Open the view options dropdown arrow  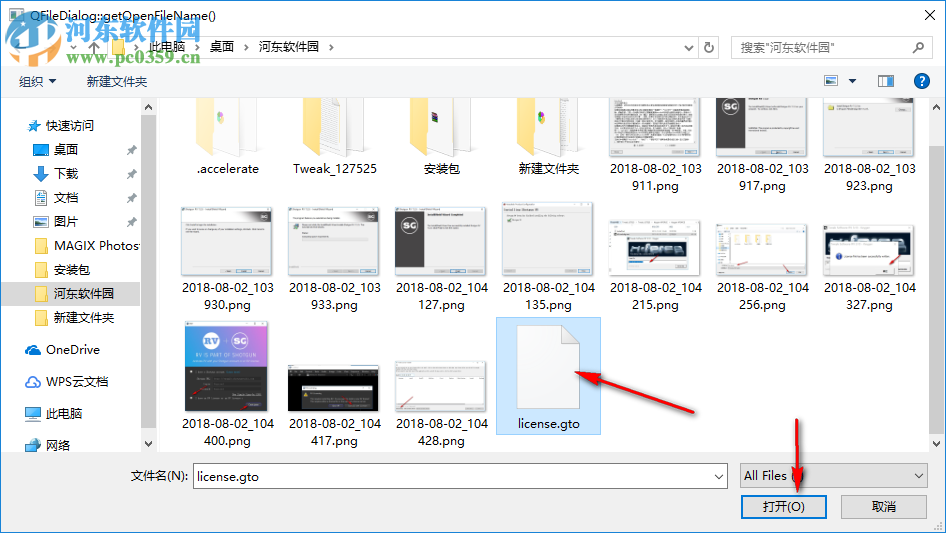tap(852, 81)
